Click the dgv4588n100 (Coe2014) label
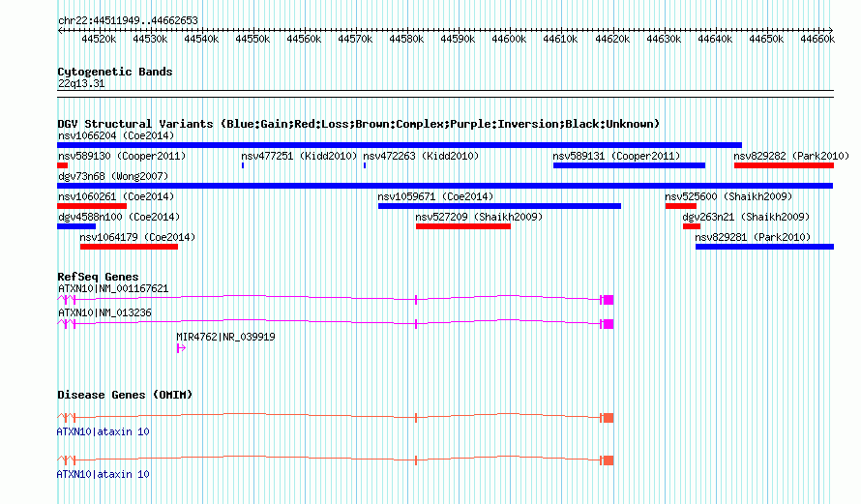Viewport: 861px width, 504px height. pos(119,217)
